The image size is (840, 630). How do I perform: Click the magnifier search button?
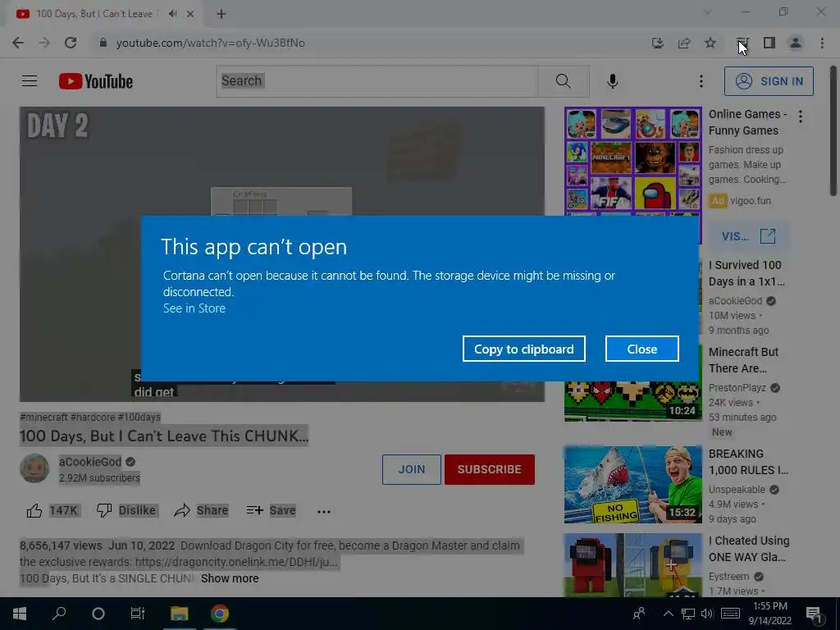click(x=563, y=81)
